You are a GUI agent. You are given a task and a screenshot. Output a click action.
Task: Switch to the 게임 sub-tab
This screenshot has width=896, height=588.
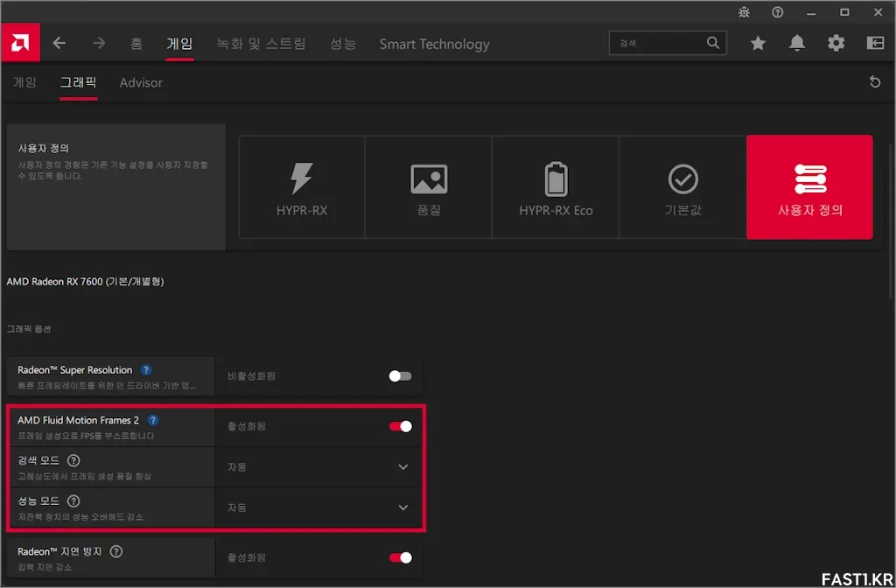coord(24,82)
